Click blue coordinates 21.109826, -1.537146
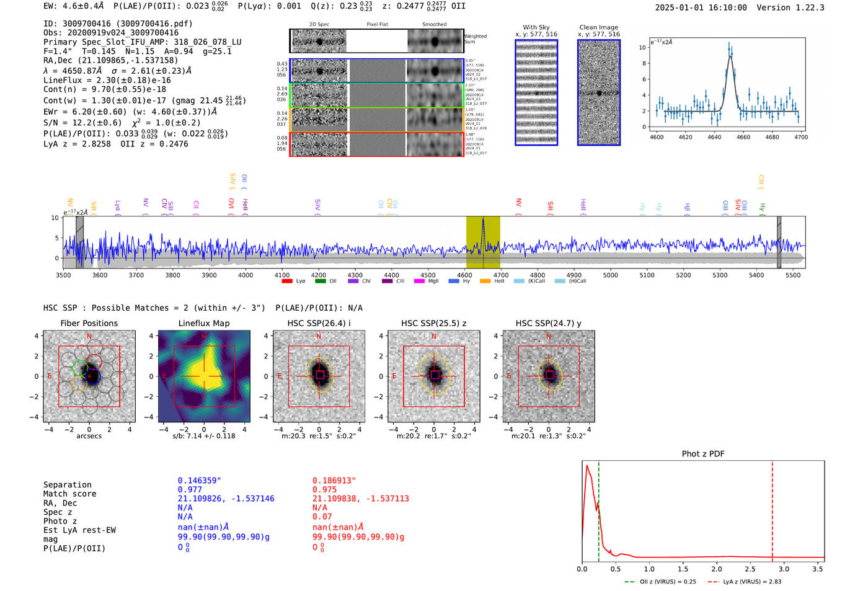This screenshot has width=868, height=591. [226, 499]
